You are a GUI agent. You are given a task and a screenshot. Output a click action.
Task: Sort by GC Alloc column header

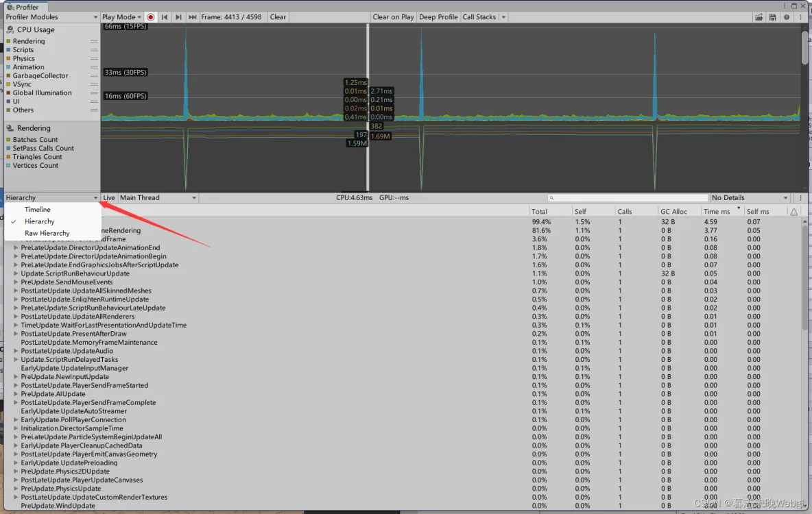pyautogui.click(x=679, y=211)
